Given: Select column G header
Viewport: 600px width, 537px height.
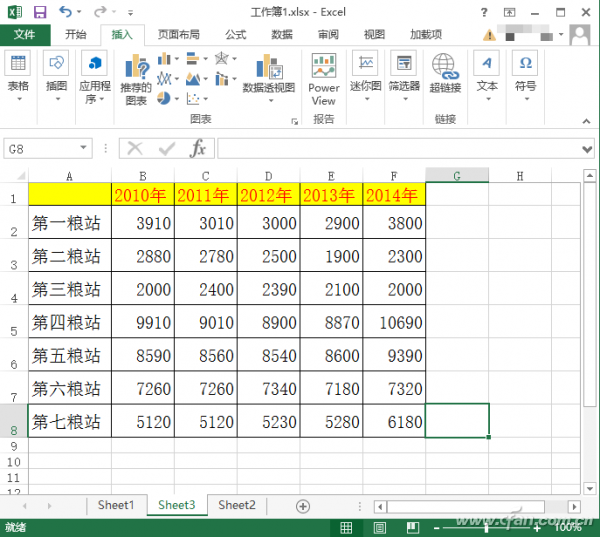Looking at the screenshot, I should click(457, 176).
